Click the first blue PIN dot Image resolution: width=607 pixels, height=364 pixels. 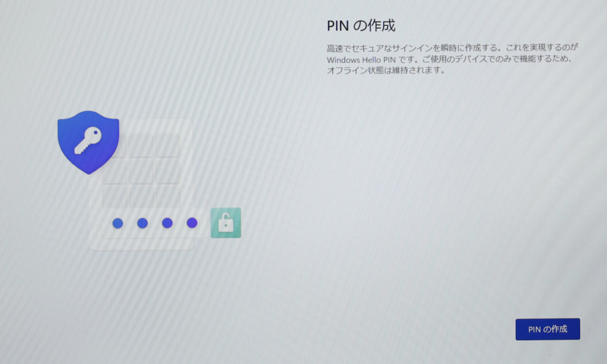click(x=117, y=223)
